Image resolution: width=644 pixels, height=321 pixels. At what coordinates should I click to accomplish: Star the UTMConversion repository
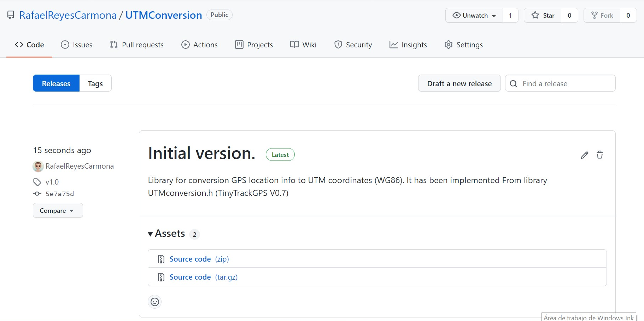(543, 16)
